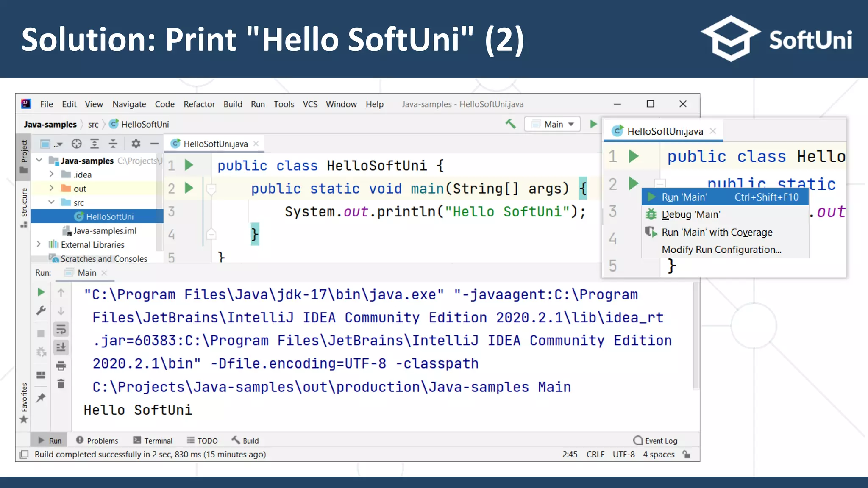The width and height of the screenshot is (868, 488).
Task: Collapse the src folder
Action: 51,202
